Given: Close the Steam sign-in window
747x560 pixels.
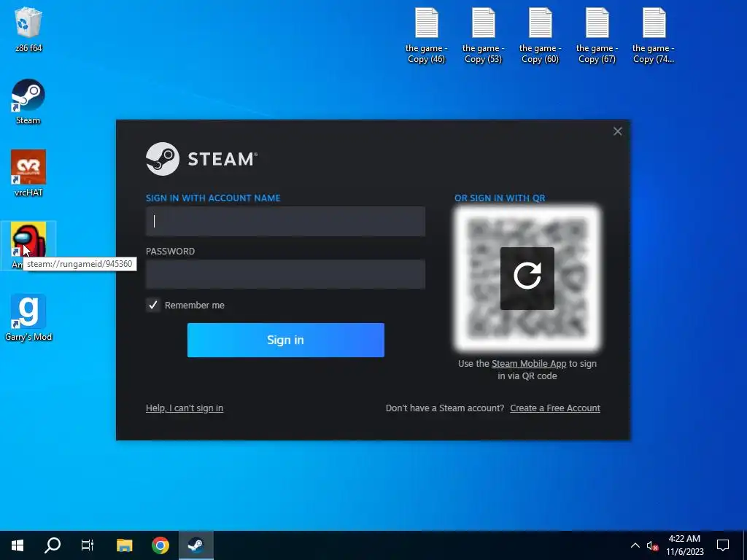Looking at the screenshot, I should pos(617,131).
